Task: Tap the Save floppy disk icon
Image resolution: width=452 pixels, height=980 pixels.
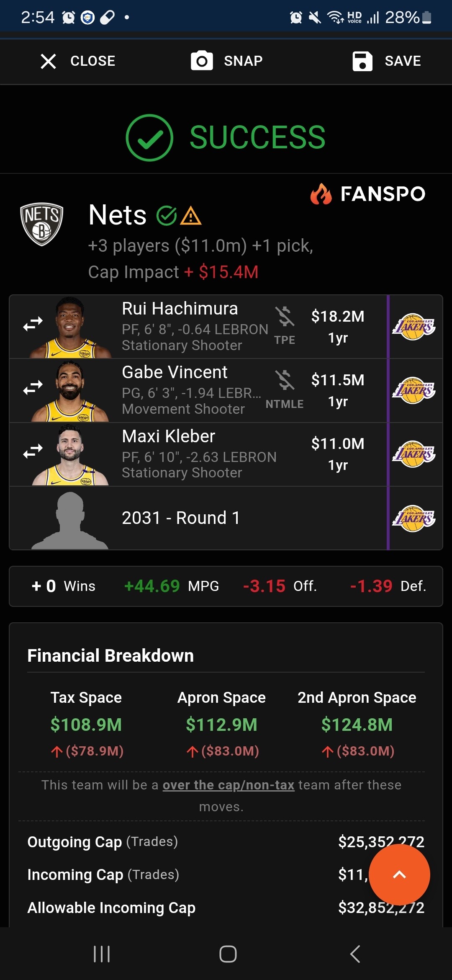Action: [x=362, y=61]
